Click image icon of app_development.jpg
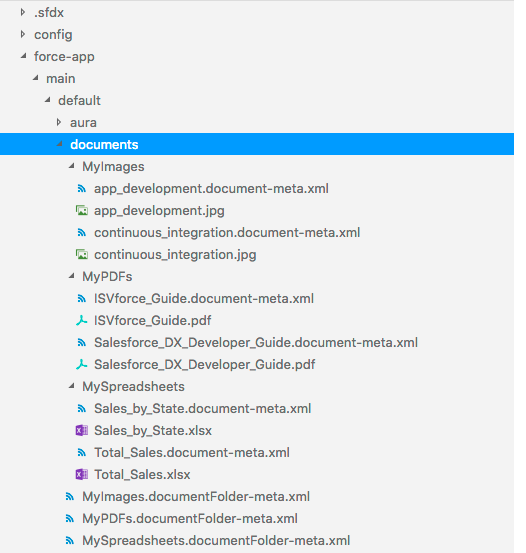 [x=82, y=211]
